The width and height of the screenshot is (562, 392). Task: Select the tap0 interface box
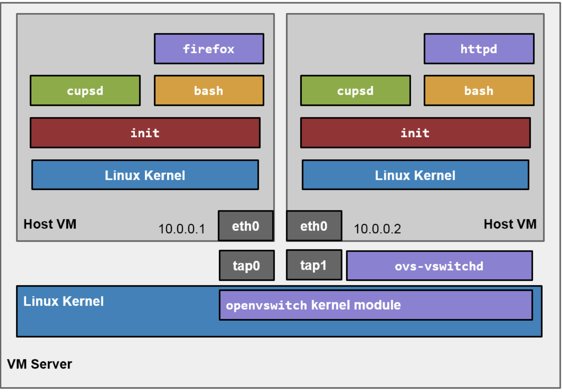point(247,266)
